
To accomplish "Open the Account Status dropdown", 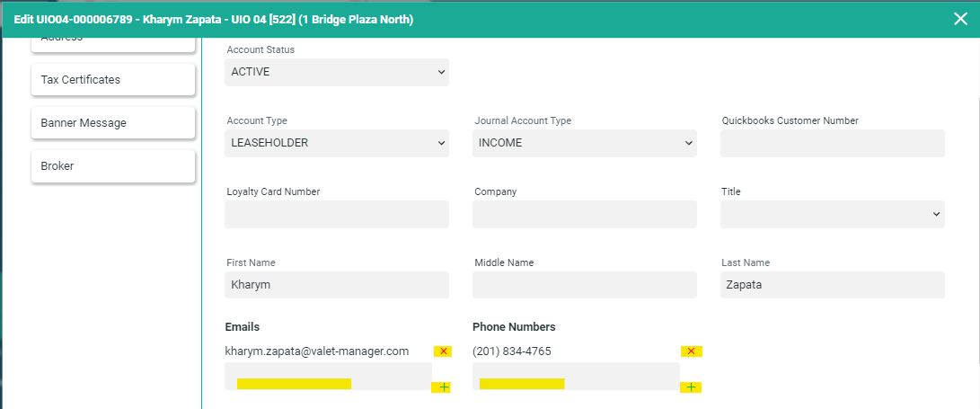I will [336, 72].
